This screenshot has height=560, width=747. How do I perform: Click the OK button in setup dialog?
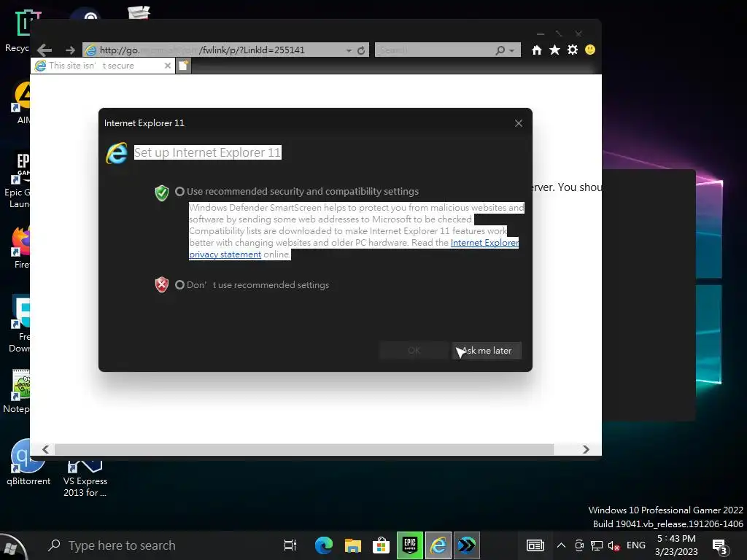[414, 351]
